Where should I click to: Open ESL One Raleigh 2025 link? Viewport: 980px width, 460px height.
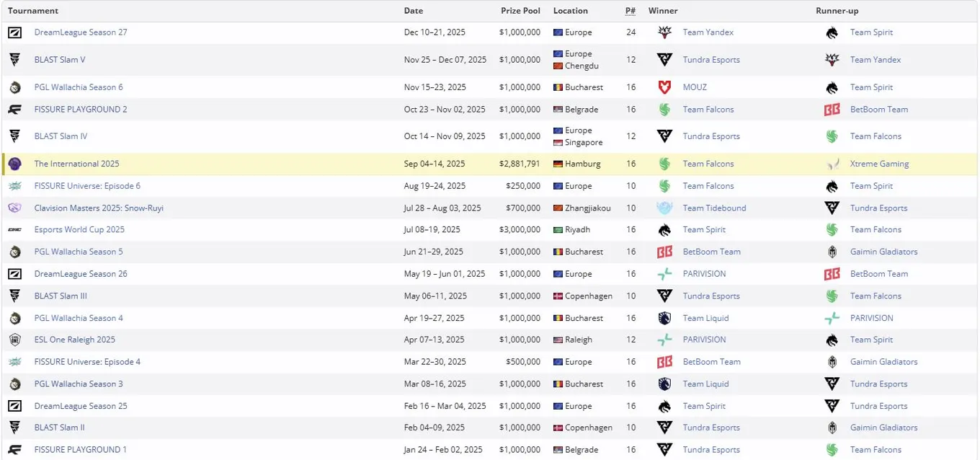[75, 340]
